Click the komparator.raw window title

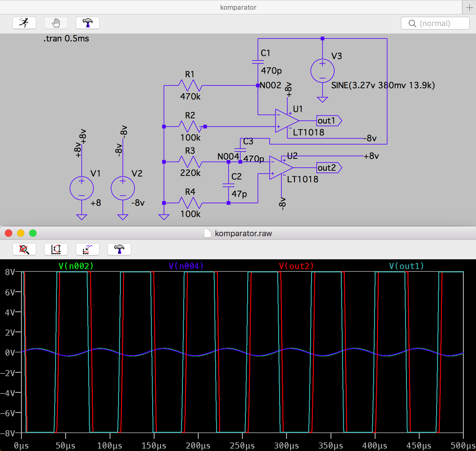pos(243,233)
